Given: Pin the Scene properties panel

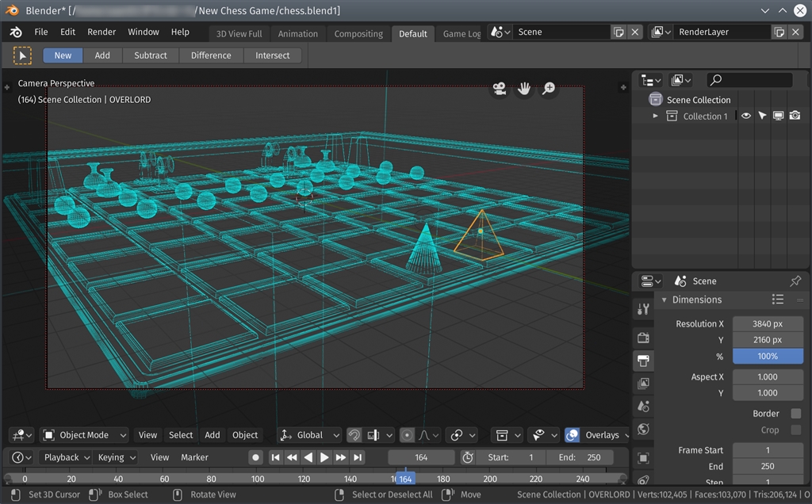Looking at the screenshot, I should pyautogui.click(x=795, y=281).
